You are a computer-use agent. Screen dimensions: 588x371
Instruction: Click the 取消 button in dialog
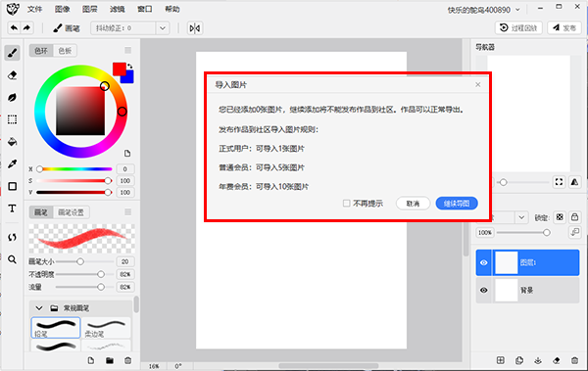click(x=413, y=203)
